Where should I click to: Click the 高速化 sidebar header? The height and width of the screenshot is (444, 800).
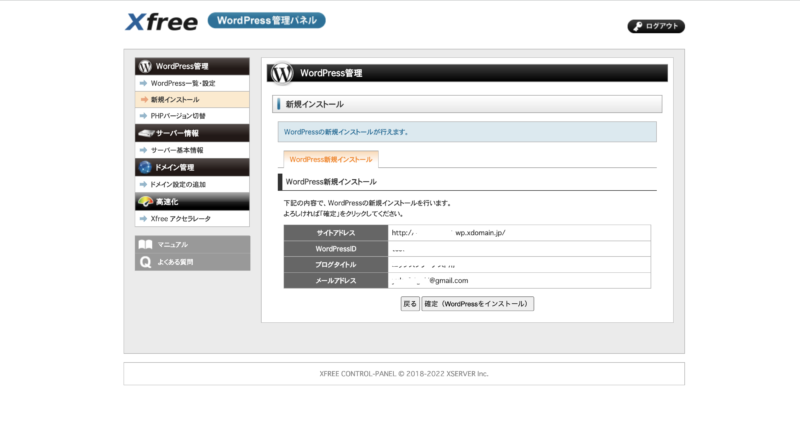coord(192,202)
